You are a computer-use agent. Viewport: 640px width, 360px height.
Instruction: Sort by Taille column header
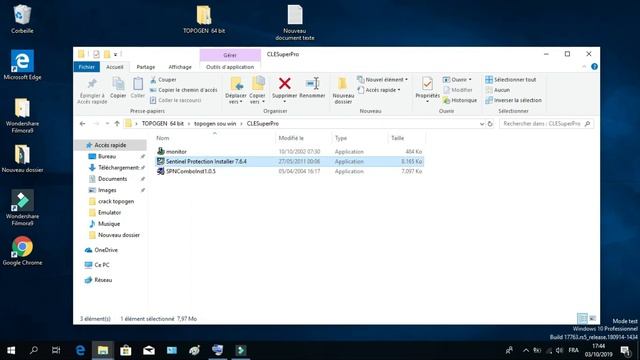(406, 138)
